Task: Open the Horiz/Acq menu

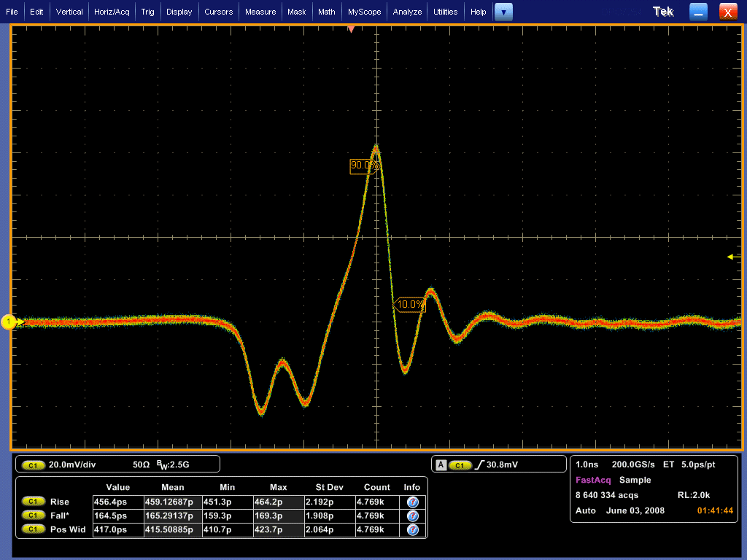Action: (x=112, y=12)
